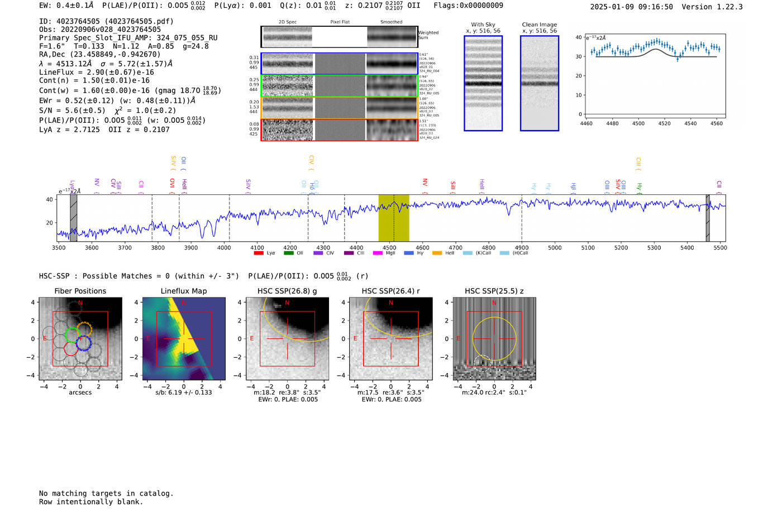Click the 'S/N = 5.6(±0.5)' line
This screenshot has width=782, height=532.
coord(107,110)
